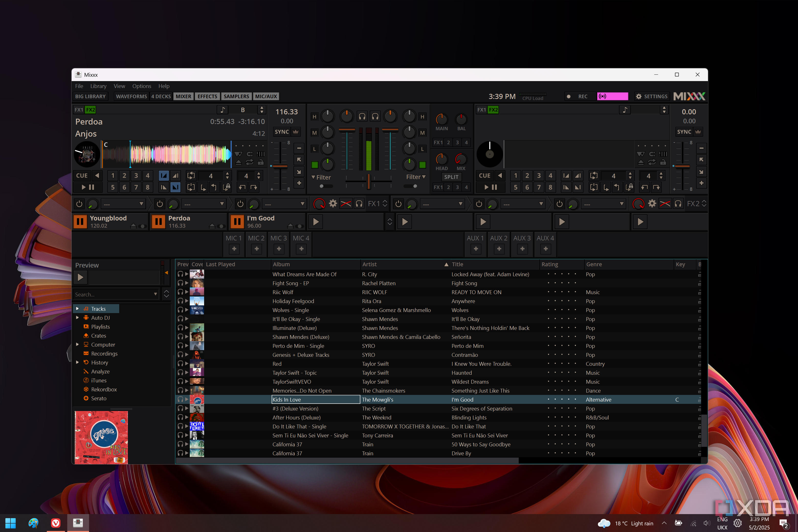The height and width of the screenshot is (532, 798).
Task: Toggle the FX1 unit headphone icon
Action: point(359,204)
